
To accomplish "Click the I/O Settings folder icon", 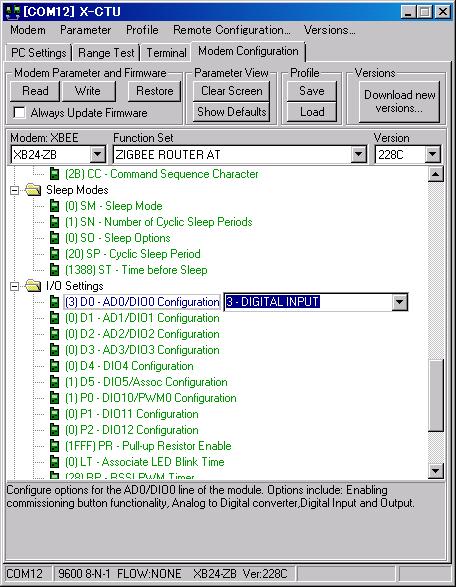I will coord(33,286).
